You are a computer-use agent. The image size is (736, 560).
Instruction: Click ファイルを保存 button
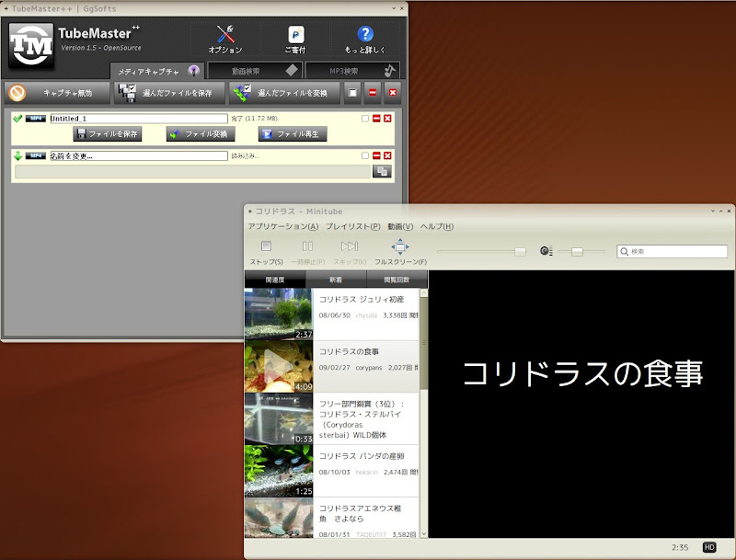point(107,134)
